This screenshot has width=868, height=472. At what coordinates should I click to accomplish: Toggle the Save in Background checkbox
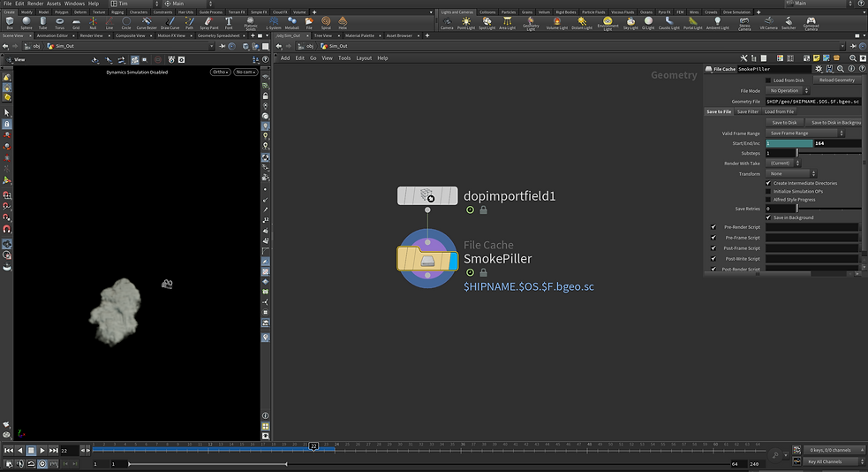[768, 217]
